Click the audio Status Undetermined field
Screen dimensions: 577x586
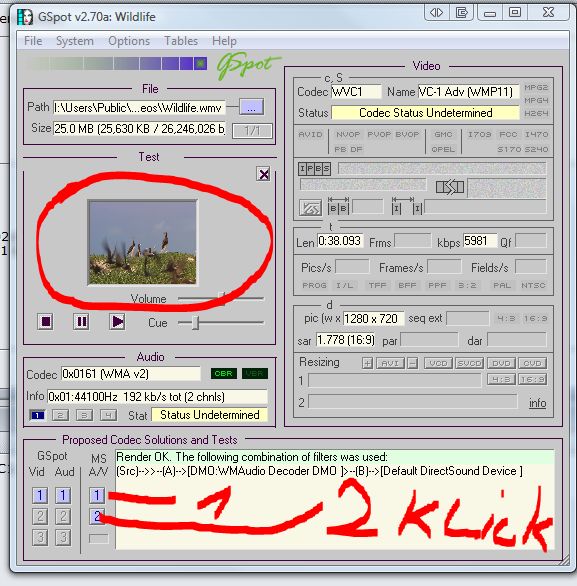click(210, 415)
